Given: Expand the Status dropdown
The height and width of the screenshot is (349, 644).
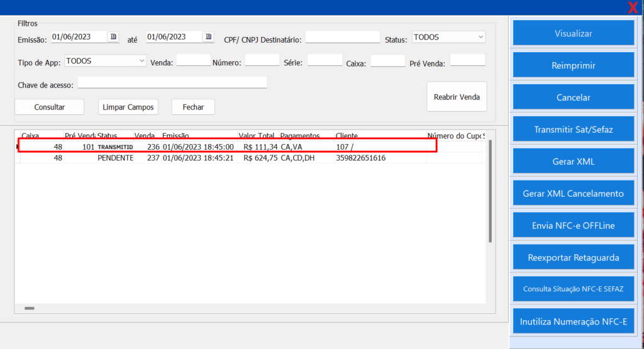Looking at the screenshot, I should (x=480, y=37).
